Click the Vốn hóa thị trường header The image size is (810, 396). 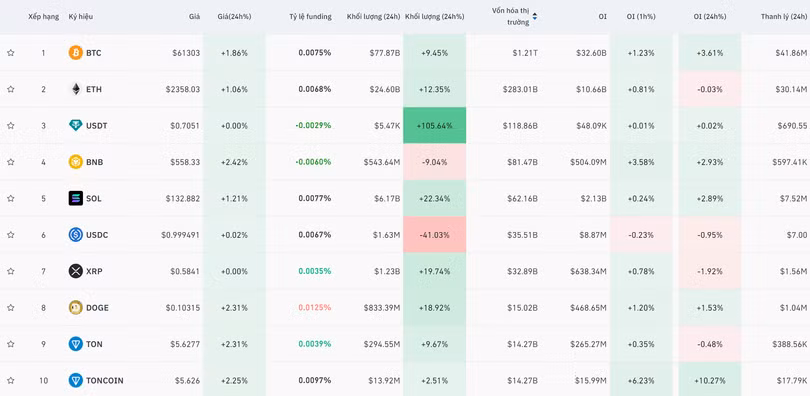(x=510, y=17)
